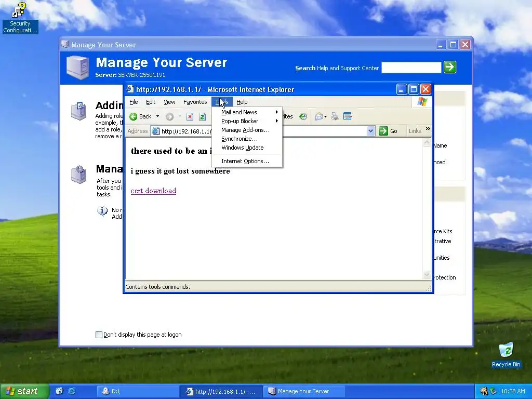The height and width of the screenshot is (399, 532).
Task: Select the Recycle Bin desktop icon
Action: [x=506, y=355]
